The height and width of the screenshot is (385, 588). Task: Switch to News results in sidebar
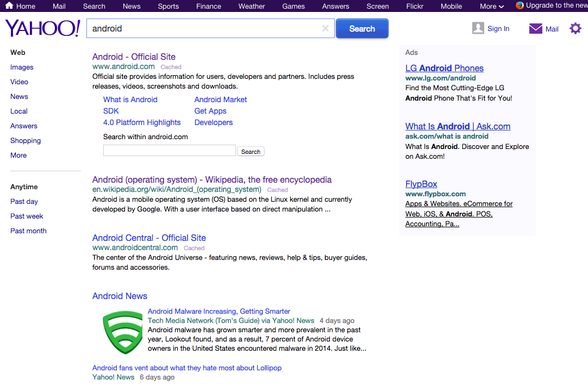[19, 96]
